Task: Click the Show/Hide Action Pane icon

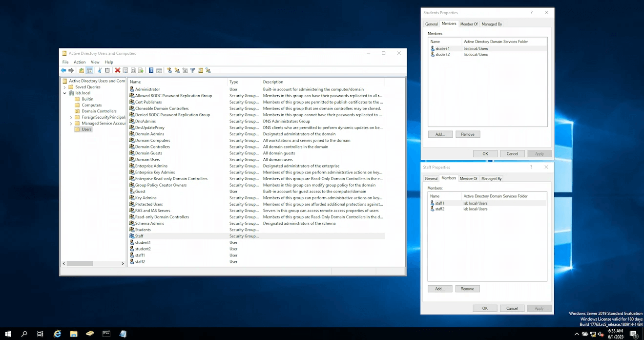Action: pos(159,70)
